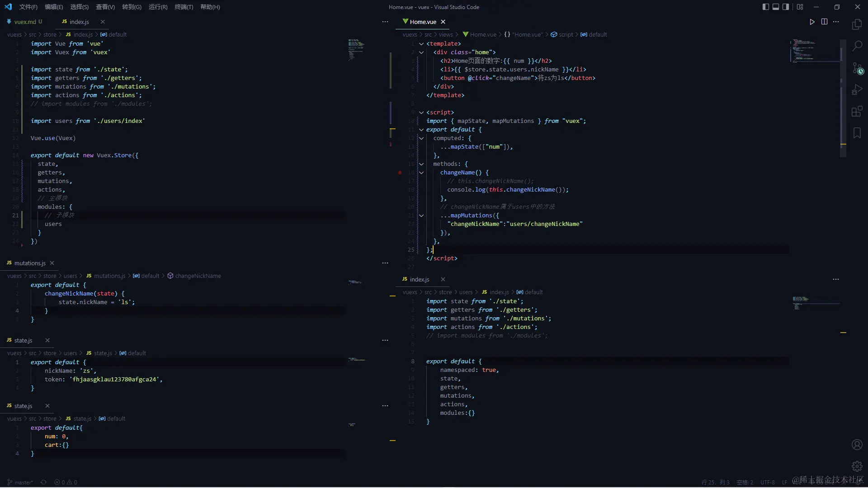Toggle the bottom panel layout button
The height and width of the screenshot is (488, 868).
pos(776,7)
